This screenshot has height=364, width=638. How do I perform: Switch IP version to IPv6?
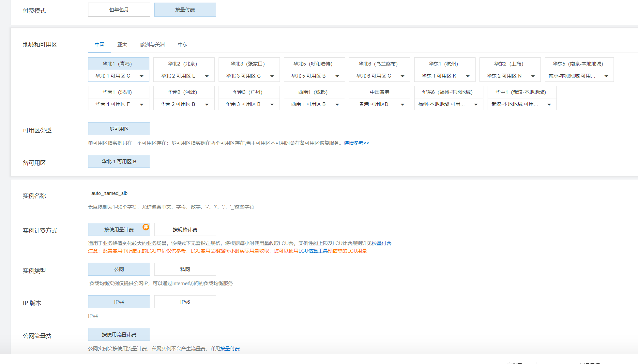click(x=185, y=302)
